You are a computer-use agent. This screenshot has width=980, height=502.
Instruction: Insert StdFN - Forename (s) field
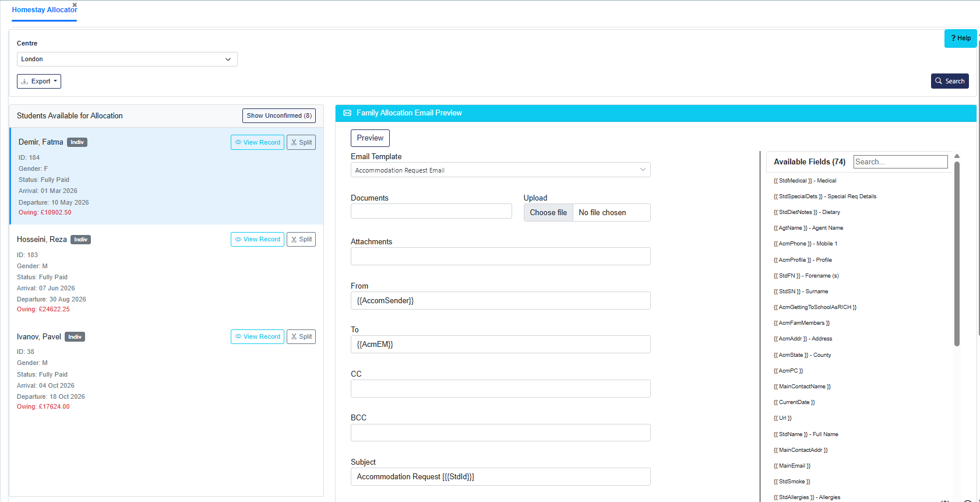pyautogui.click(x=806, y=276)
